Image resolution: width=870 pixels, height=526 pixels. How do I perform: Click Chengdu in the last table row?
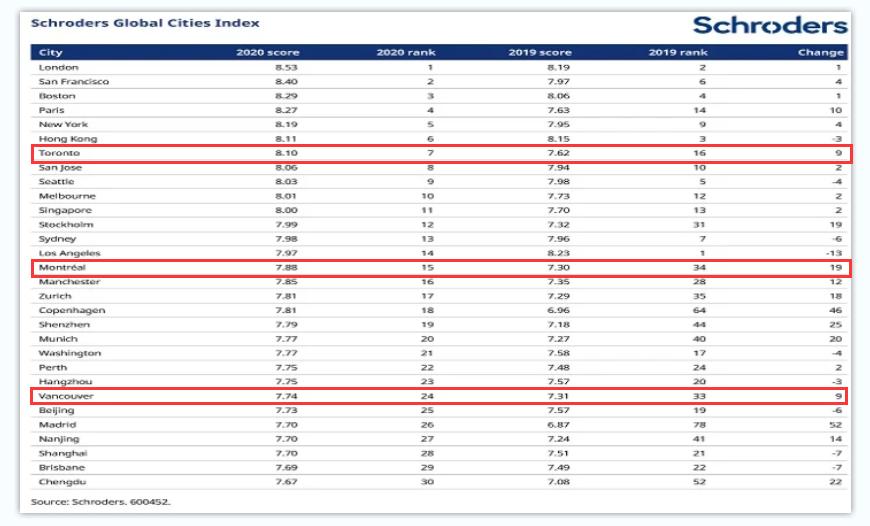coord(59,482)
